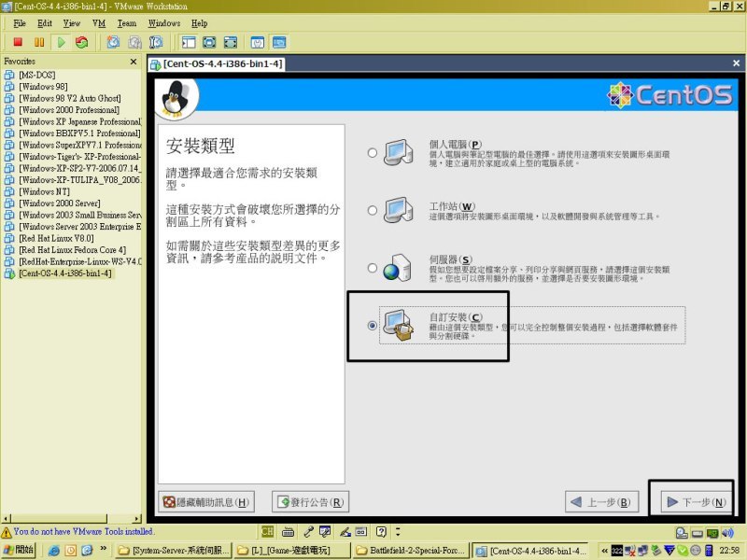
Task: Click the personal desktop computer icon
Action: [x=399, y=152]
